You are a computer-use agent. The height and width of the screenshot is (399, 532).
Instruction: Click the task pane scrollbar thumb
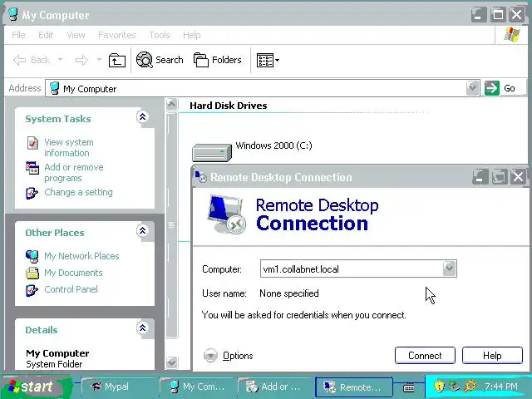(172, 225)
